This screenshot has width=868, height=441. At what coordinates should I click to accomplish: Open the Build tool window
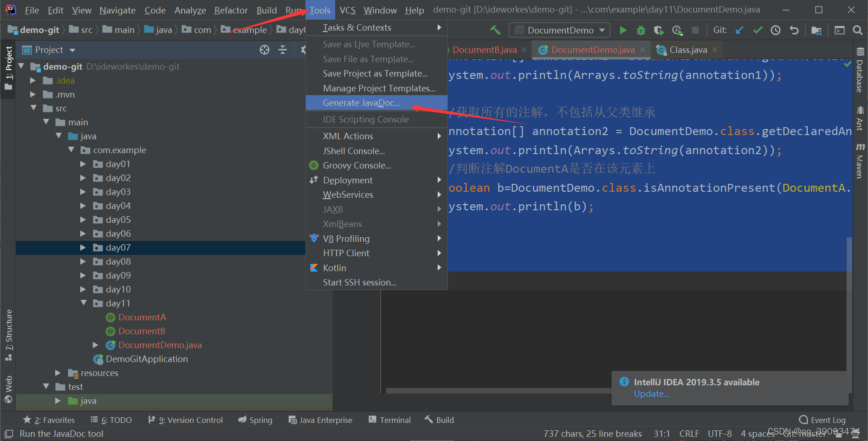tap(439, 420)
